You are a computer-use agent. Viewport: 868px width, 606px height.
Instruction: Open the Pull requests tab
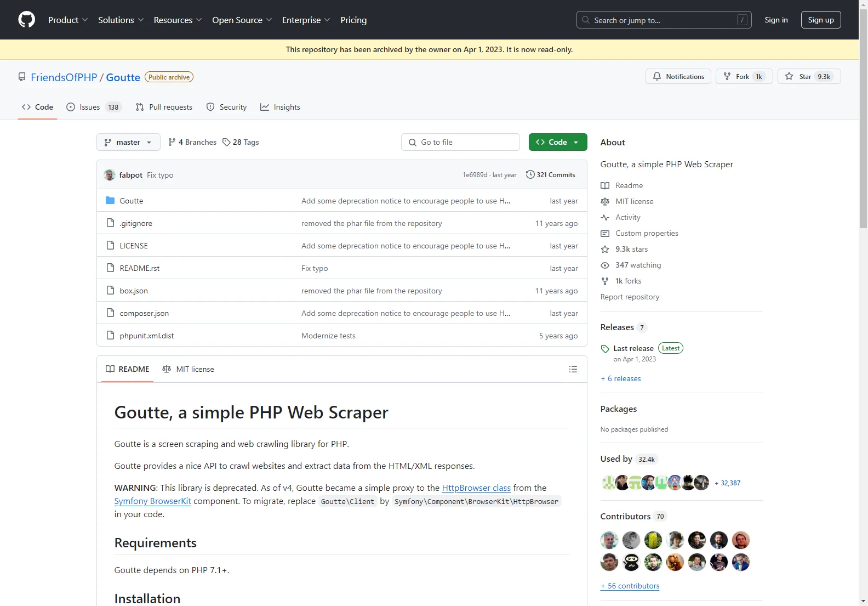[164, 107]
